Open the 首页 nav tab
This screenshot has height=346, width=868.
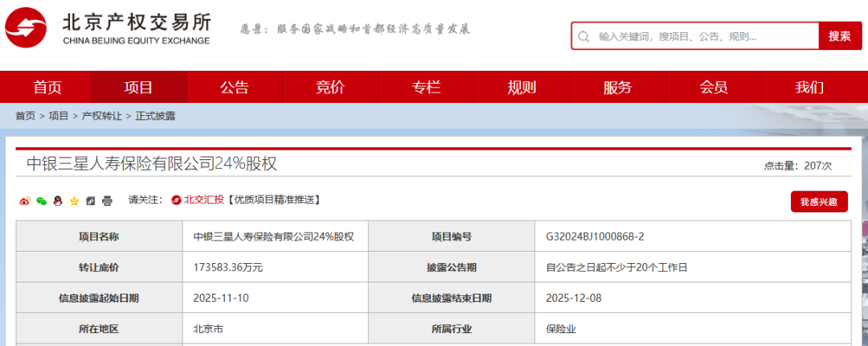[47, 87]
